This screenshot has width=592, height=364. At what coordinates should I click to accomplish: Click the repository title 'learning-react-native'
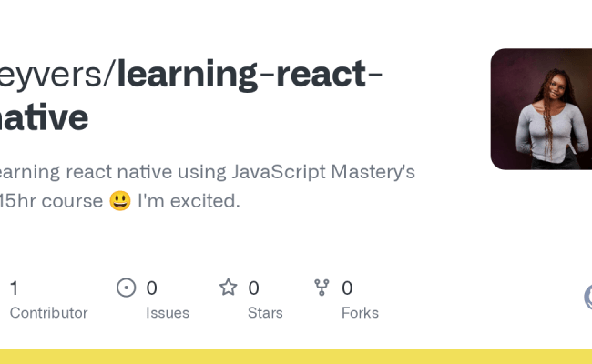(x=191, y=96)
